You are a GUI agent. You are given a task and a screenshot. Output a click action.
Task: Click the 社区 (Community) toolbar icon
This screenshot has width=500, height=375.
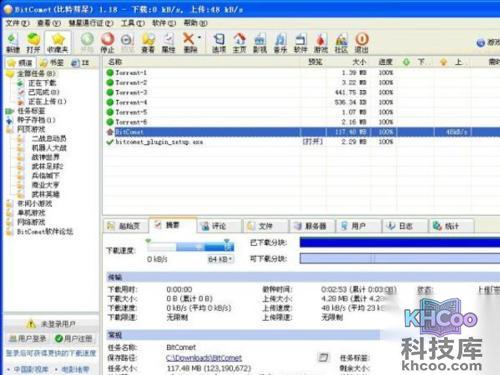341,43
